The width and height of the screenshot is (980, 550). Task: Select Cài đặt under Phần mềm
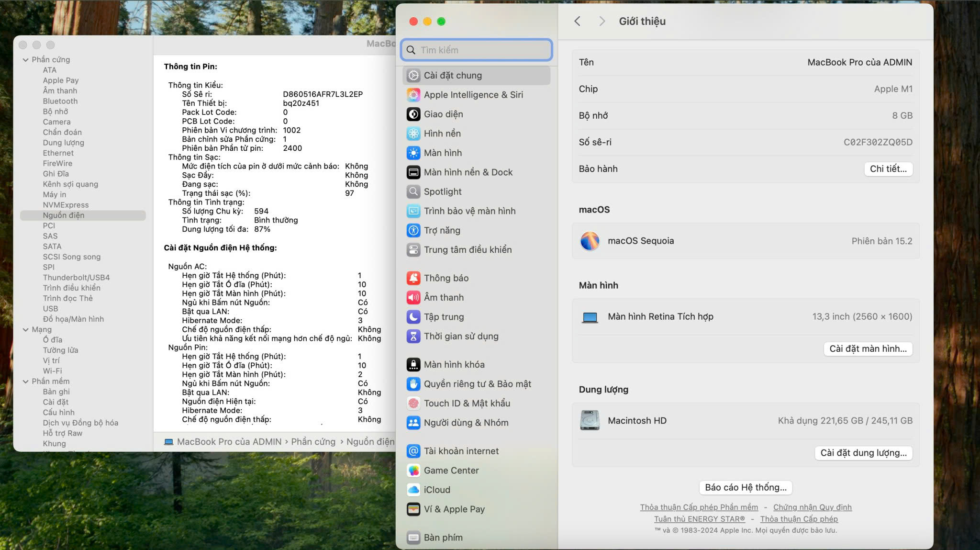pyautogui.click(x=56, y=402)
